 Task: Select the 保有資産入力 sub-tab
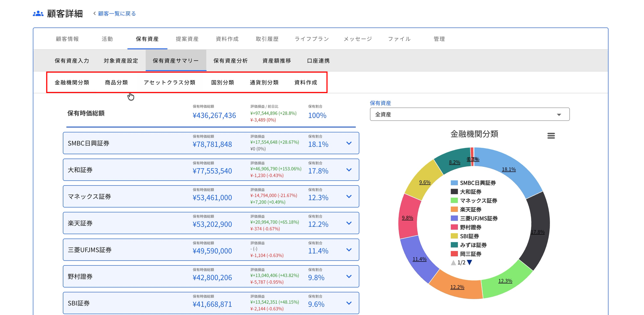click(x=72, y=61)
